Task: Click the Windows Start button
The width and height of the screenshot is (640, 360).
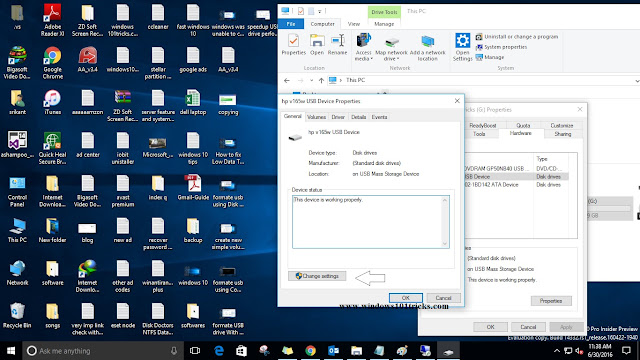Action: [11, 351]
